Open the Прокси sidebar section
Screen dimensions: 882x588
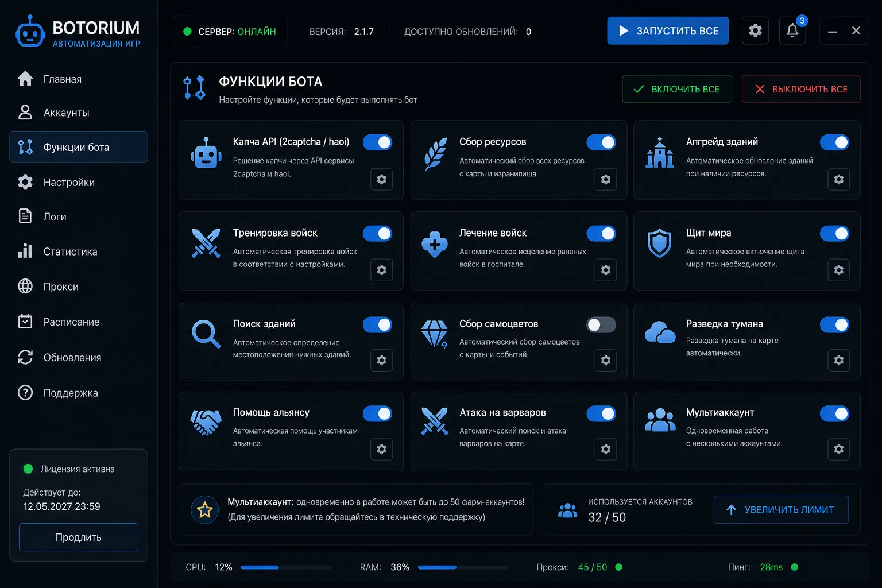79,287
